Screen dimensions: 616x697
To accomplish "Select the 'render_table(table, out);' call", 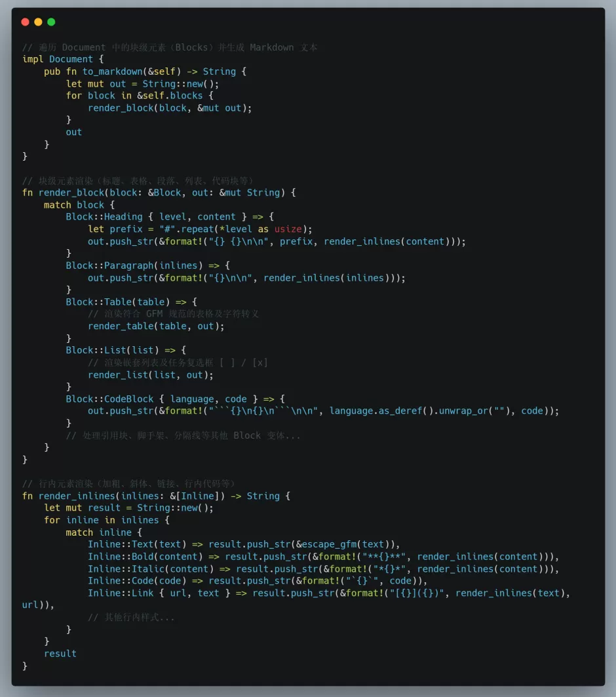I will (x=156, y=327).
